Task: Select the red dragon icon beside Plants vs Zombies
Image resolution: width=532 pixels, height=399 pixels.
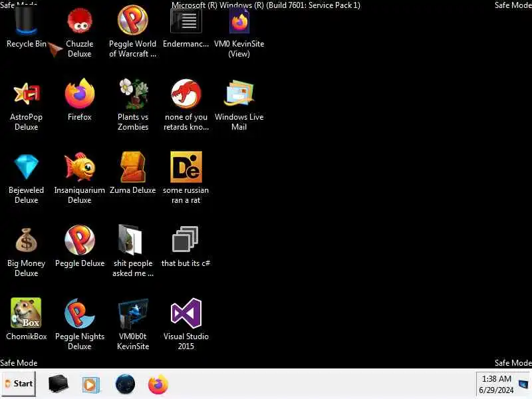Action: [x=186, y=94]
